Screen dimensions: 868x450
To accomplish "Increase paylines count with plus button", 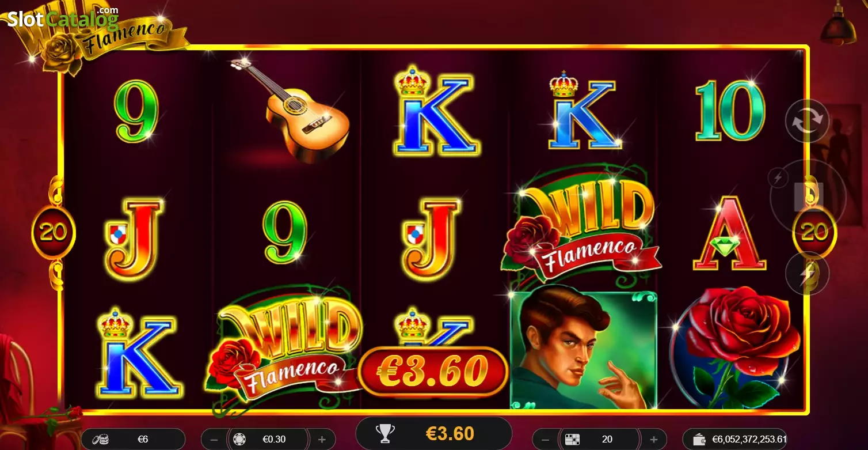I will (x=654, y=439).
